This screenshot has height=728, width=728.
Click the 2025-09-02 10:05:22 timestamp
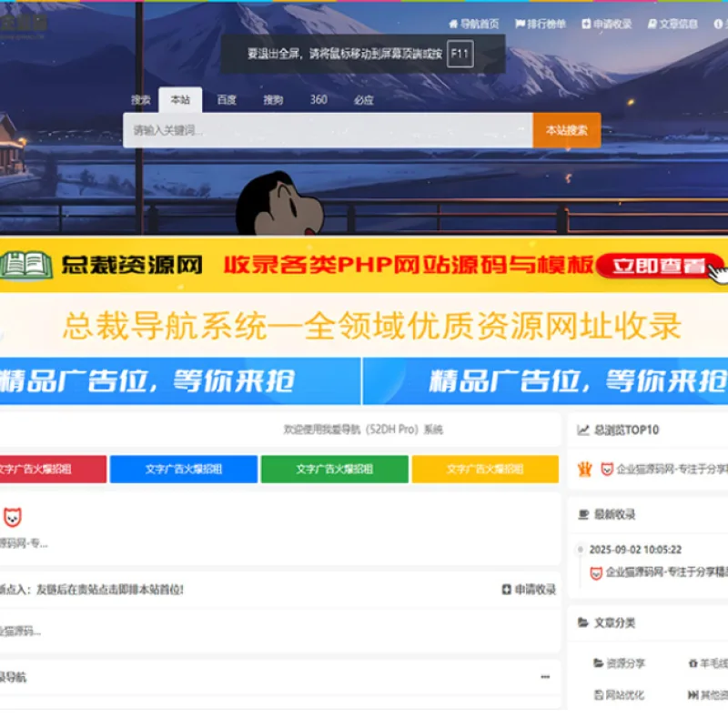tap(635, 550)
